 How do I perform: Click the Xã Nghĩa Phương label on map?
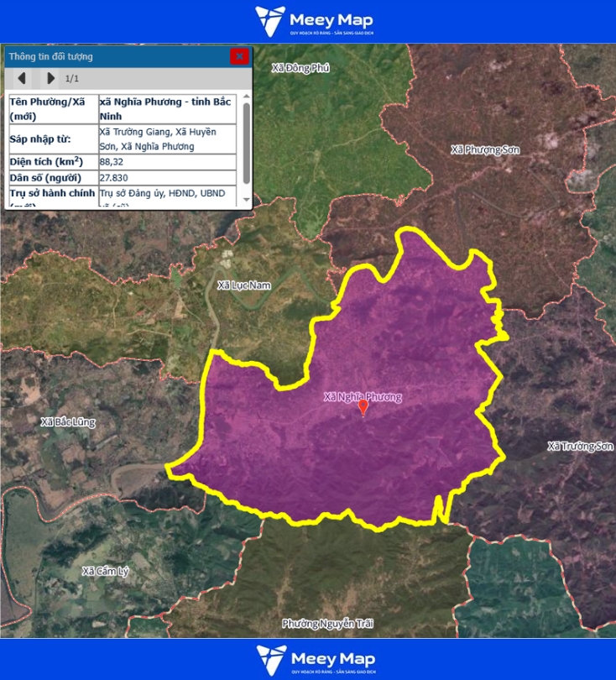[x=363, y=396]
